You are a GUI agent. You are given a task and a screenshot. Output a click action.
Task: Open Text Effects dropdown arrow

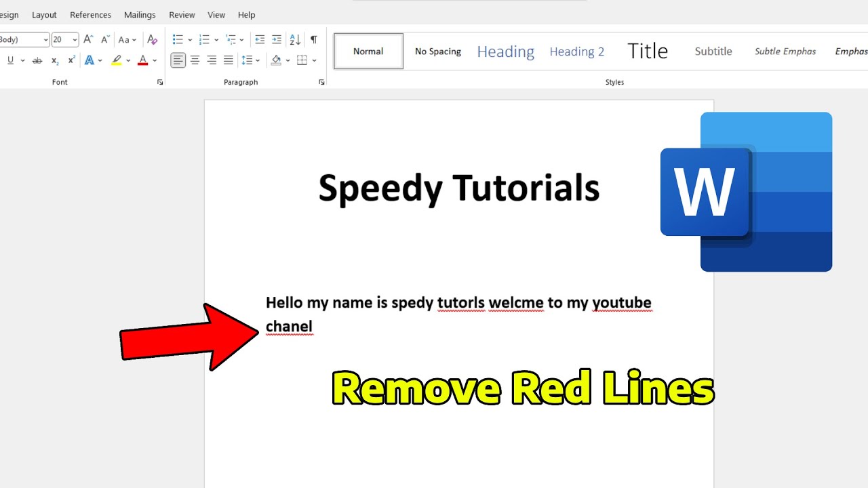click(x=100, y=60)
